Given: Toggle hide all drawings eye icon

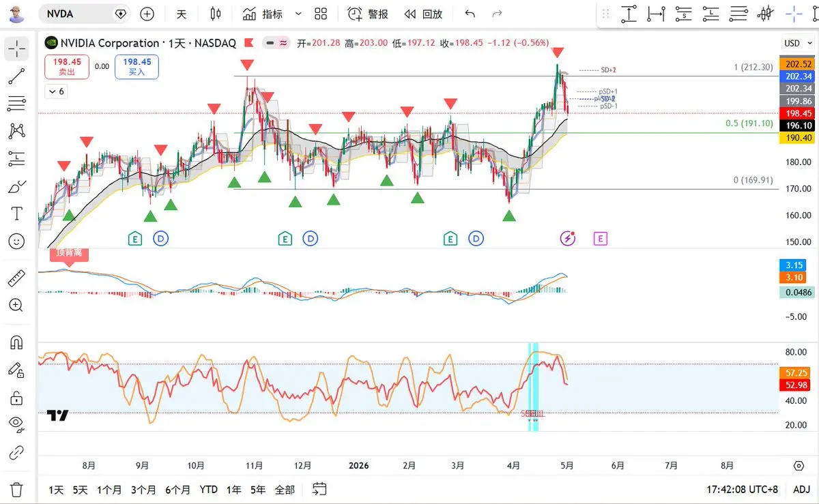Looking at the screenshot, I should 16,424.
